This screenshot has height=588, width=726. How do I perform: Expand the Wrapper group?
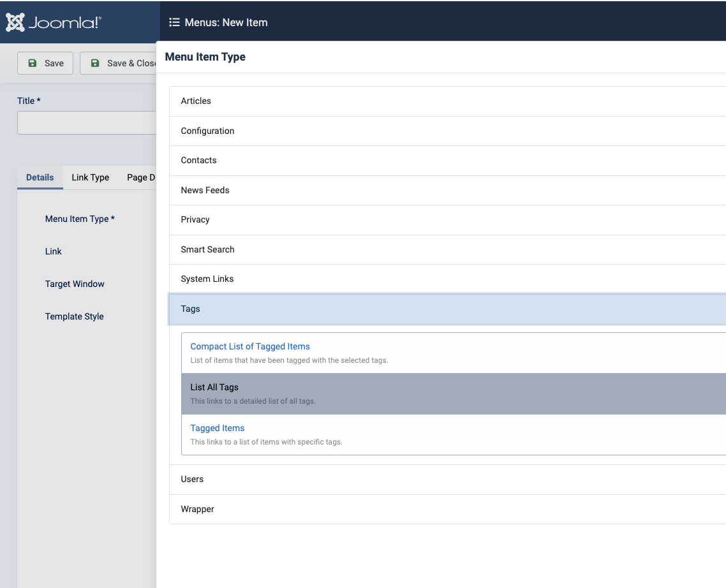coord(448,509)
